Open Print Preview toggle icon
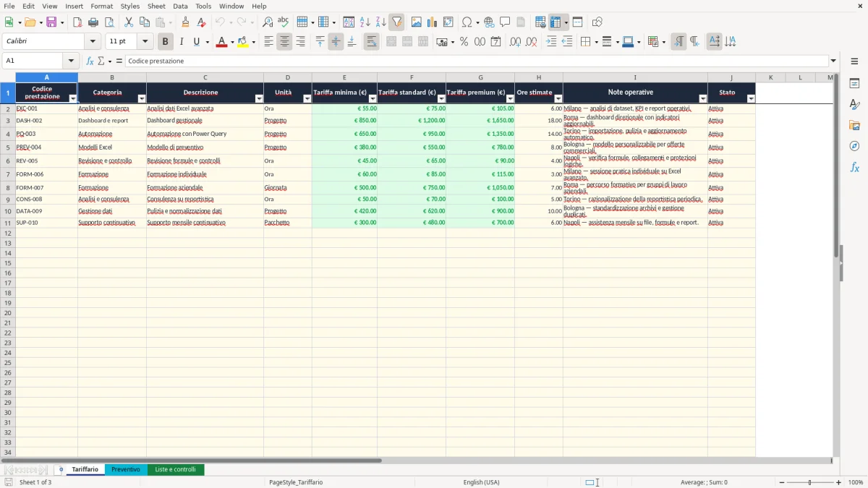Viewport: 868px width, 488px height. [109, 22]
